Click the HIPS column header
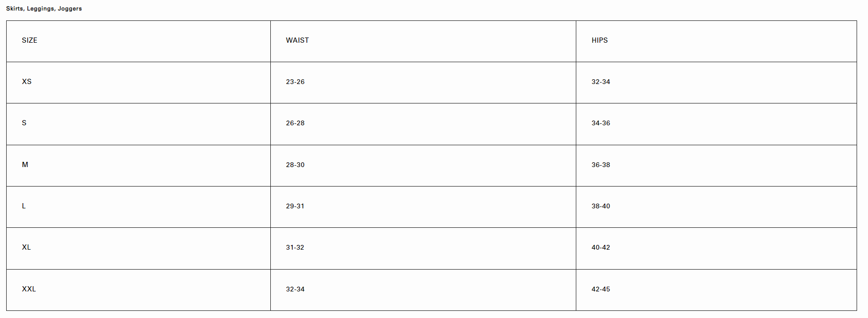This screenshot has width=868, height=318. (x=716, y=41)
